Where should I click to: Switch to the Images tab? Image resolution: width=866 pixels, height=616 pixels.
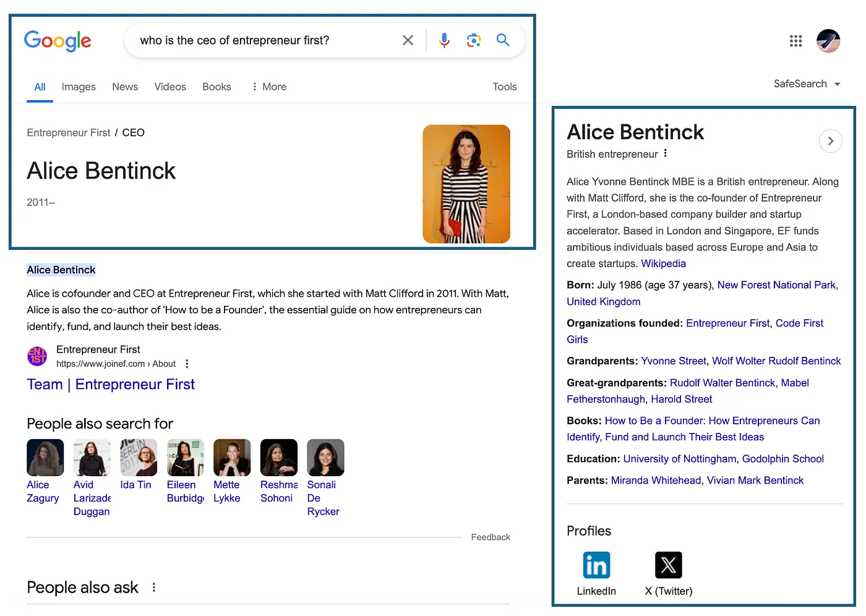click(x=79, y=87)
